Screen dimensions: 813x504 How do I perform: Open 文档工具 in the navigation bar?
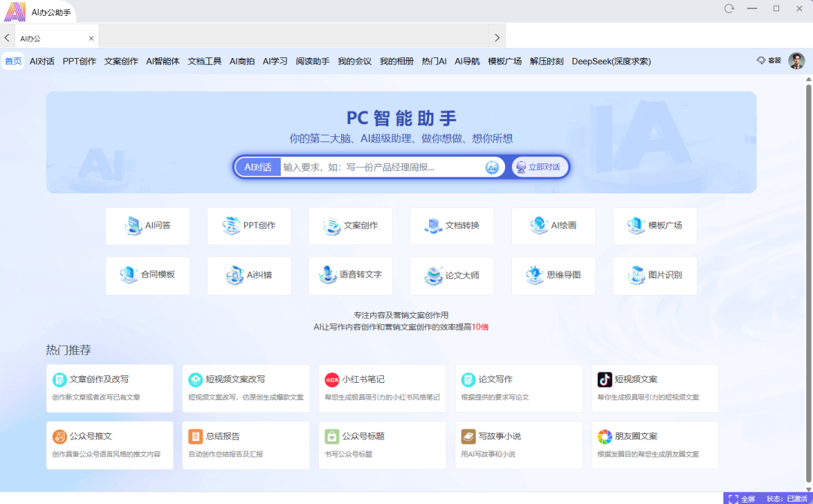click(x=204, y=61)
